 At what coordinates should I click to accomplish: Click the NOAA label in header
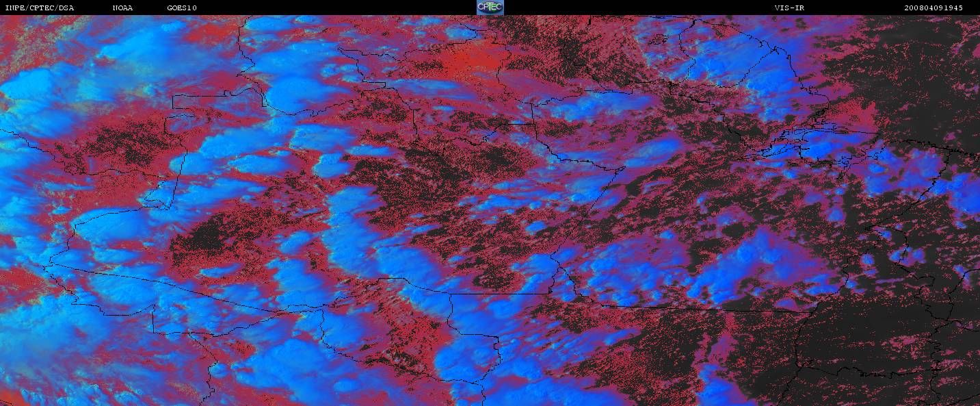pyautogui.click(x=122, y=8)
